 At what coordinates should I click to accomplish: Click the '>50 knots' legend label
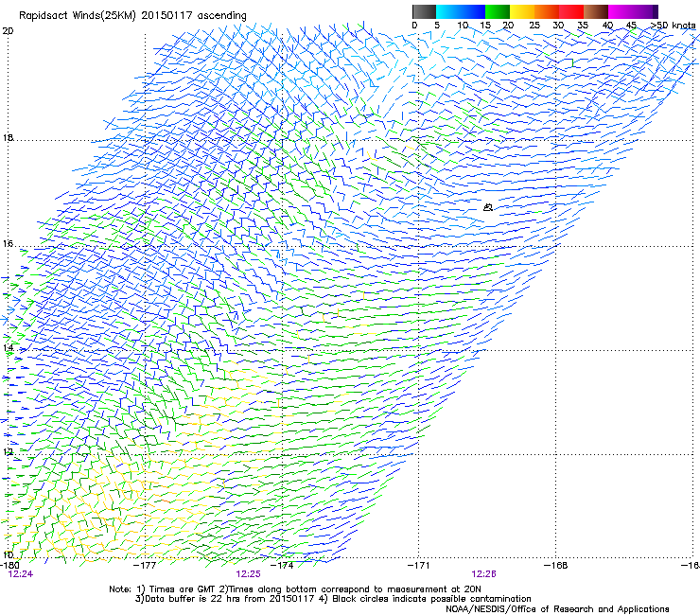click(x=674, y=26)
